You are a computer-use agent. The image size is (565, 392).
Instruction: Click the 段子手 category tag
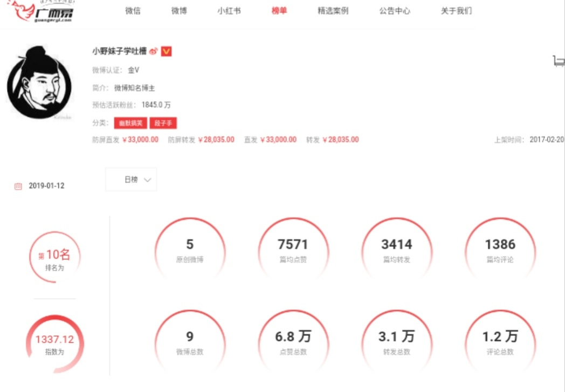[x=163, y=123]
